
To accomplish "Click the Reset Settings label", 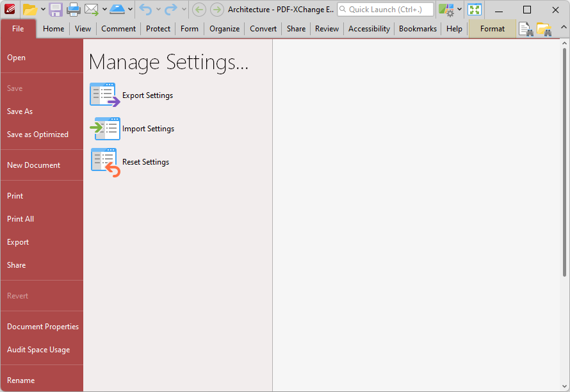I will (146, 162).
